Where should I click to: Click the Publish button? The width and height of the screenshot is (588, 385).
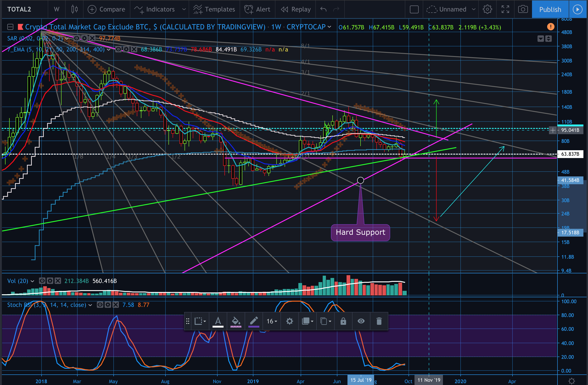[550, 9]
